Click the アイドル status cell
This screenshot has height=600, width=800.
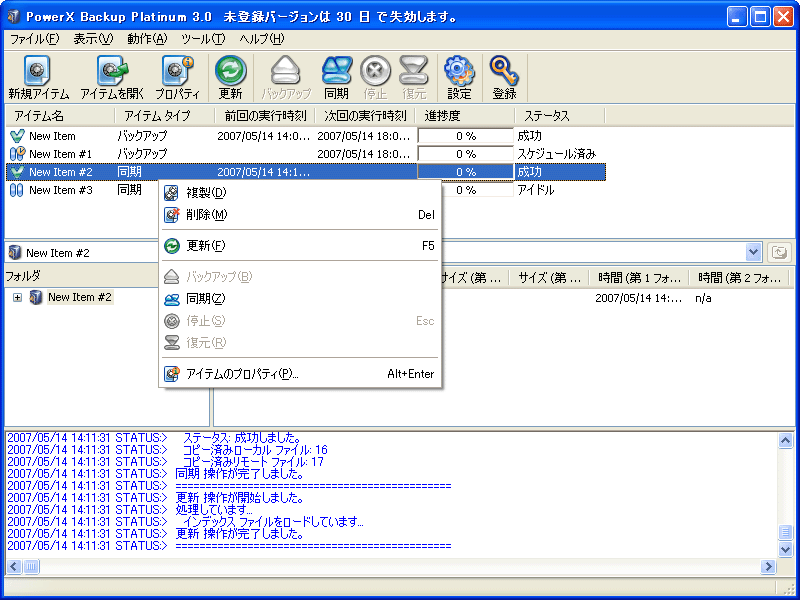(x=536, y=190)
